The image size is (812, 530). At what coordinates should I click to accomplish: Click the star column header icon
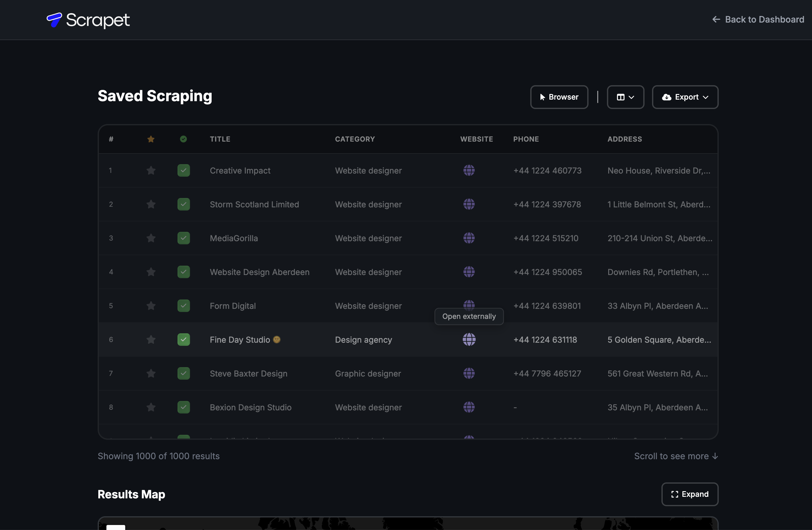point(151,139)
